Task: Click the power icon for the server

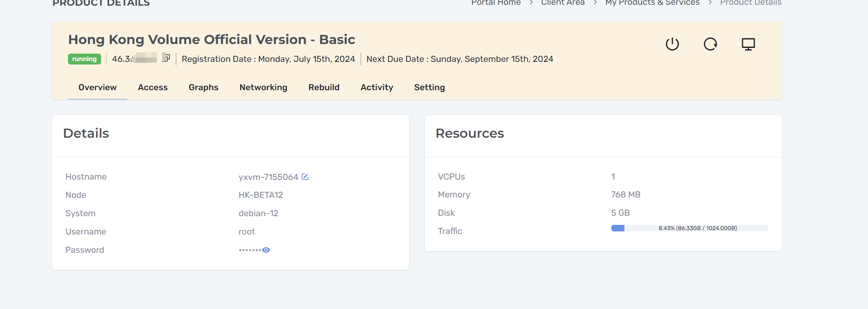Action: pyautogui.click(x=672, y=44)
